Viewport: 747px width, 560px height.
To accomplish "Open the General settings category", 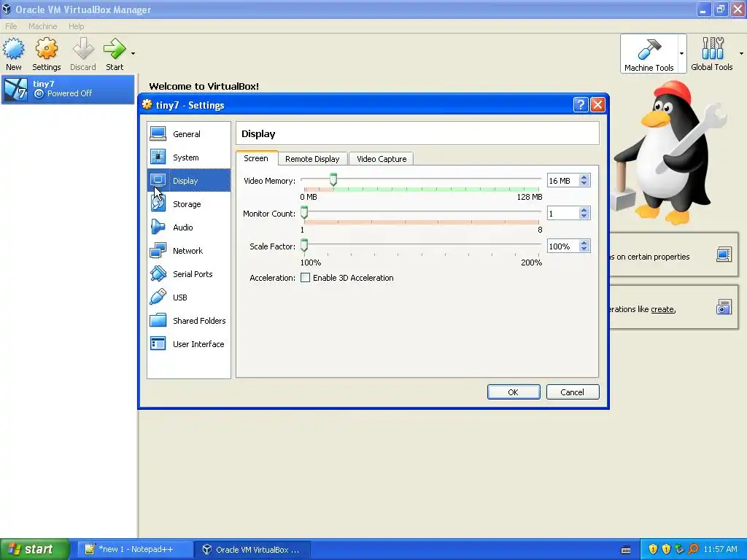I will [189, 134].
